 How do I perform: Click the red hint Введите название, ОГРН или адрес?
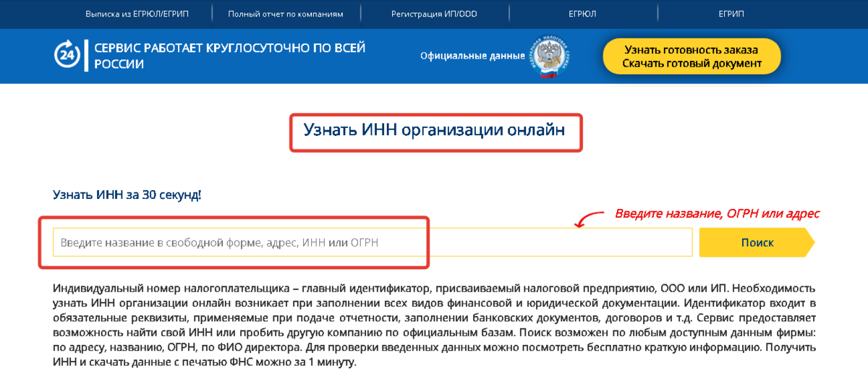[717, 213]
